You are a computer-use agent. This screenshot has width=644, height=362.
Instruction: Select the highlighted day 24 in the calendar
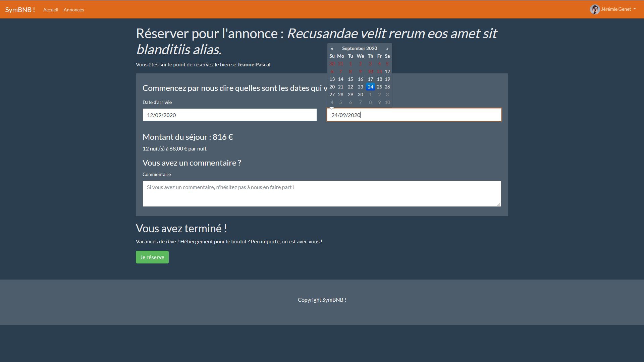(x=370, y=87)
